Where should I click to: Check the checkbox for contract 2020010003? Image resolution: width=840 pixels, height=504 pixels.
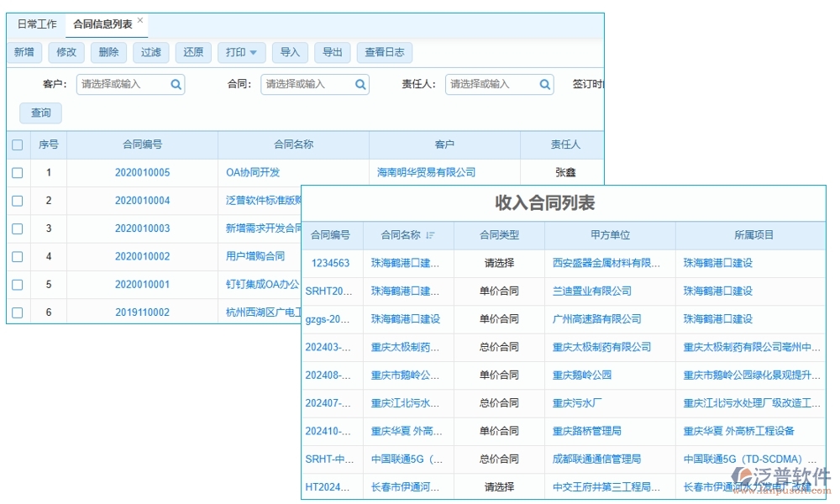18,228
